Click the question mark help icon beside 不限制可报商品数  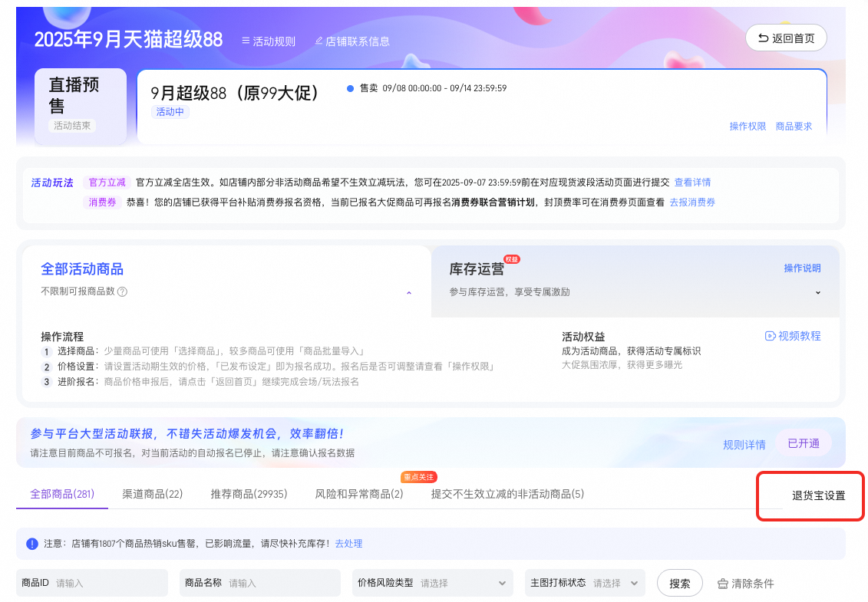tap(122, 291)
